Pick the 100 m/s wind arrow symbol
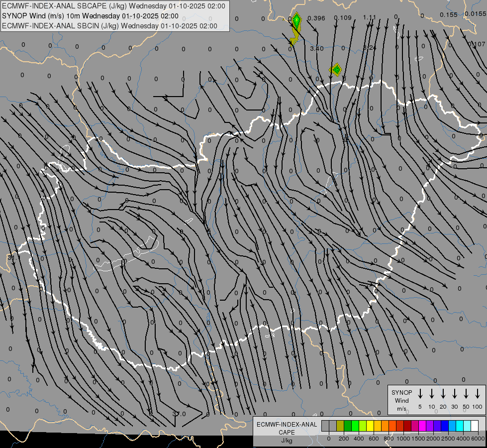Image resolution: width=487 pixels, height=448 pixels. pos(478,393)
